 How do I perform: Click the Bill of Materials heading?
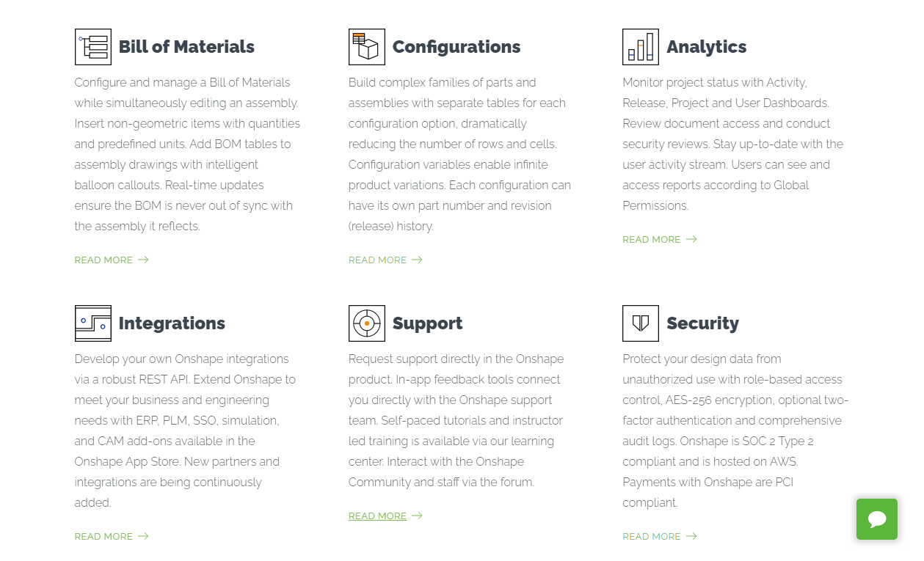point(186,47)
